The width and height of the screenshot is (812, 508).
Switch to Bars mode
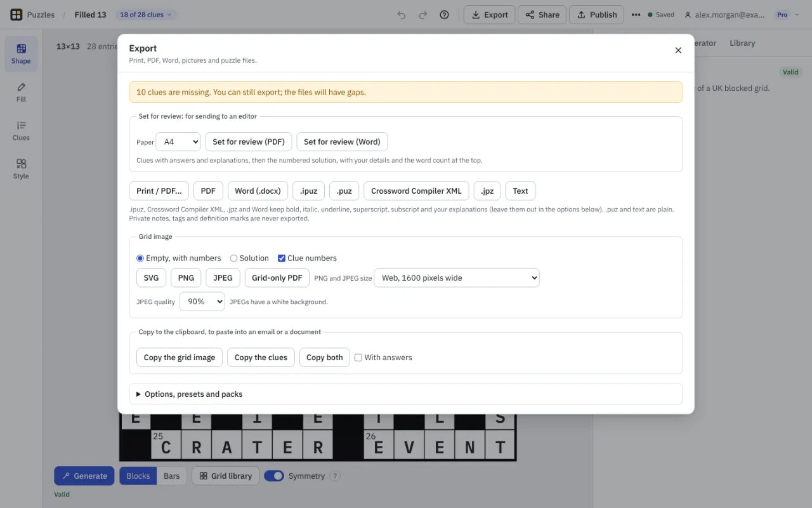pyautogui.click(x=172, y=476)
